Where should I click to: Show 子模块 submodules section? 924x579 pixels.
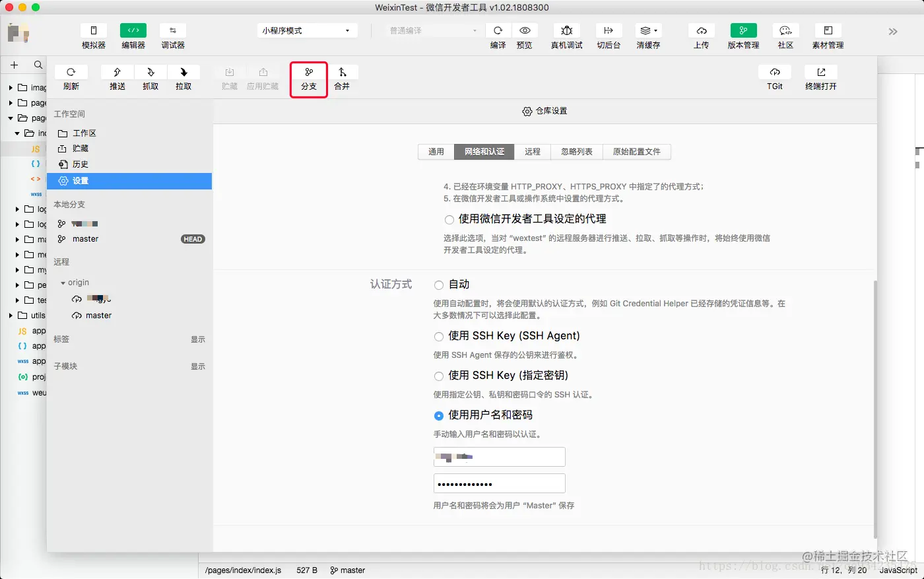click(198, 366)
